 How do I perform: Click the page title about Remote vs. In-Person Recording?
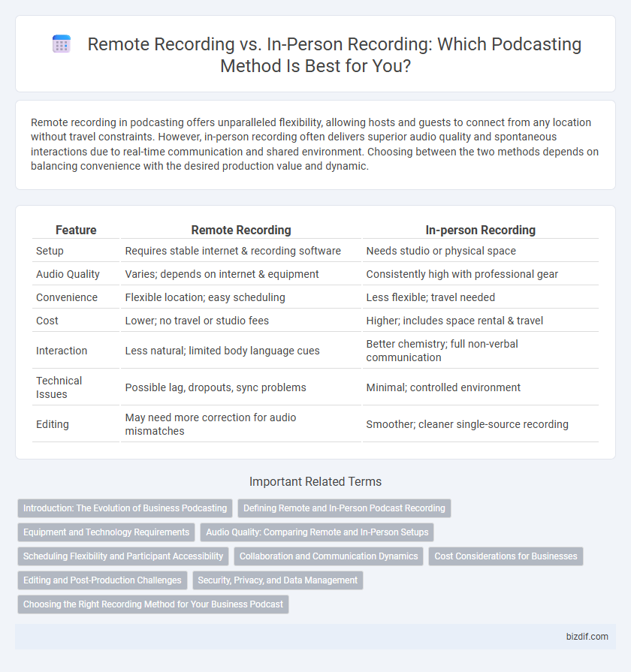pos(334,55)
